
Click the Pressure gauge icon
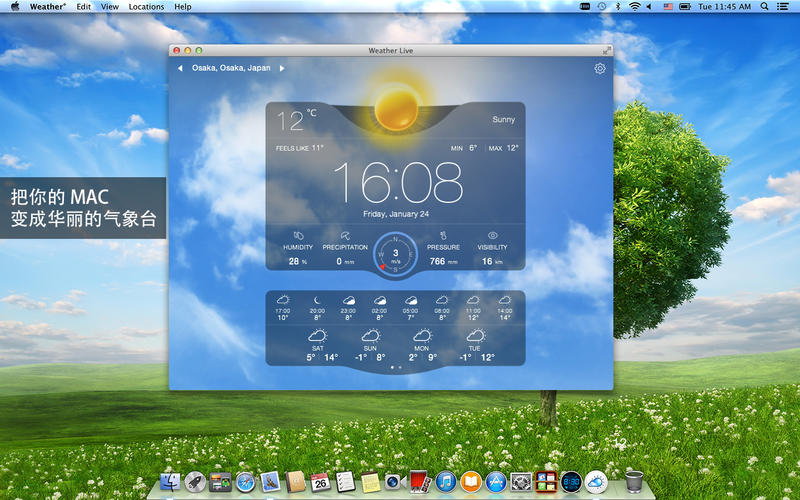coord(443,236)
